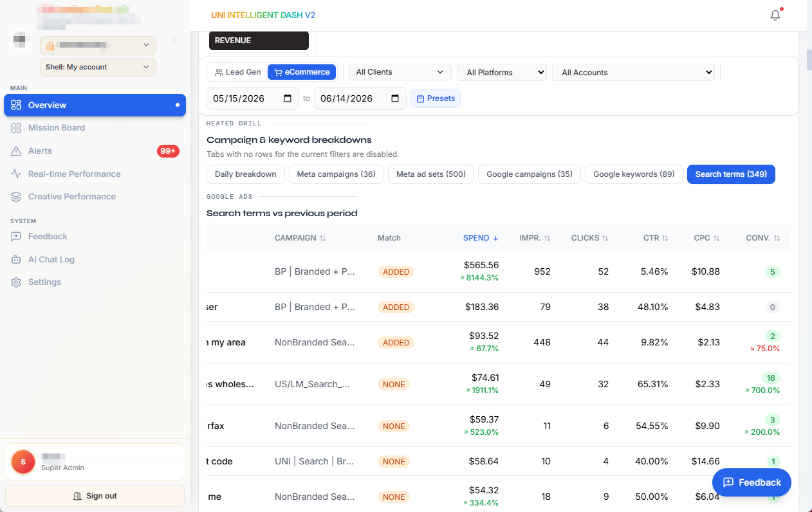This screenshot has height=512, width=812.
Task: Sign out of the account
Action: tap(95, 496)
